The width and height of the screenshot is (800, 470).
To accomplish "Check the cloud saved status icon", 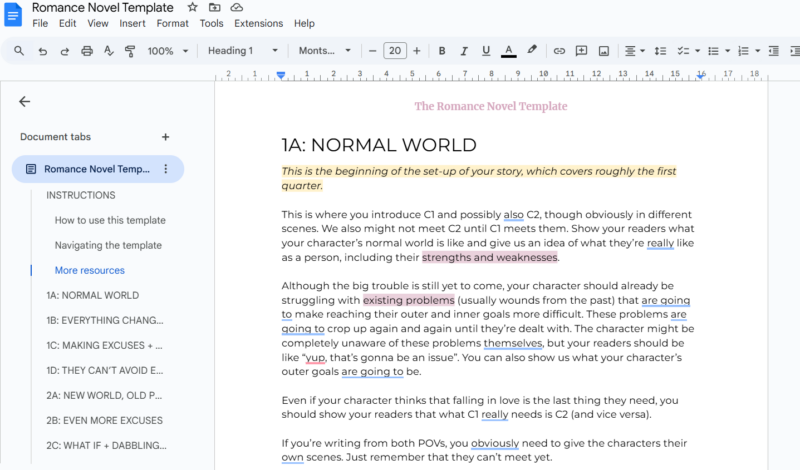I will (x=236, y=8).
